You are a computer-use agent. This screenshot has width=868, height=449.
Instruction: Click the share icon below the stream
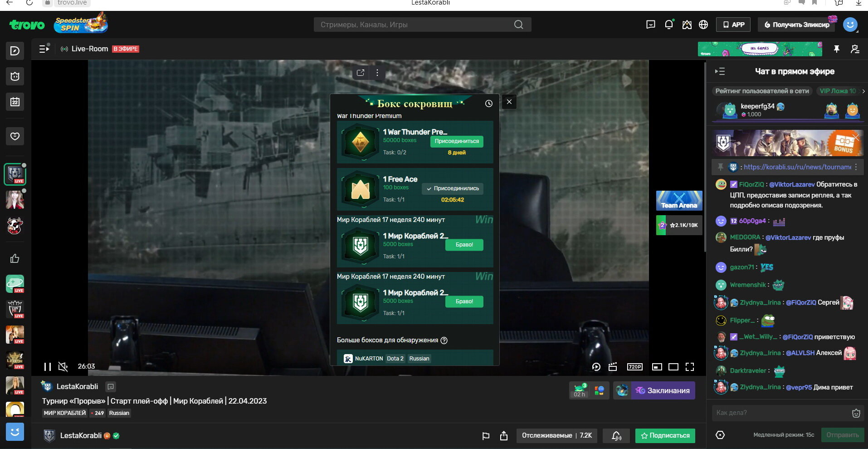pyautogui.click(x=503, y=436)
